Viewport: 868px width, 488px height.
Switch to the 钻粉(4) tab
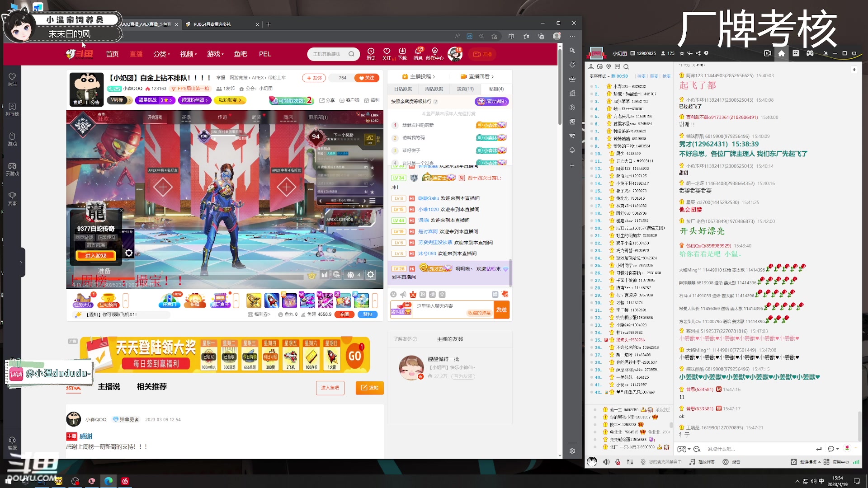496,89
